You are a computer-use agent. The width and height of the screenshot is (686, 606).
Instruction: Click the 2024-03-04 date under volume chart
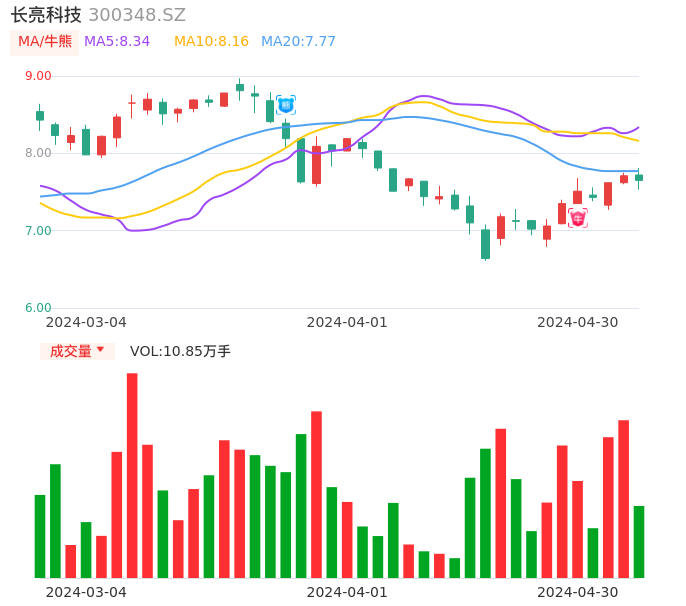pos(86,592)
